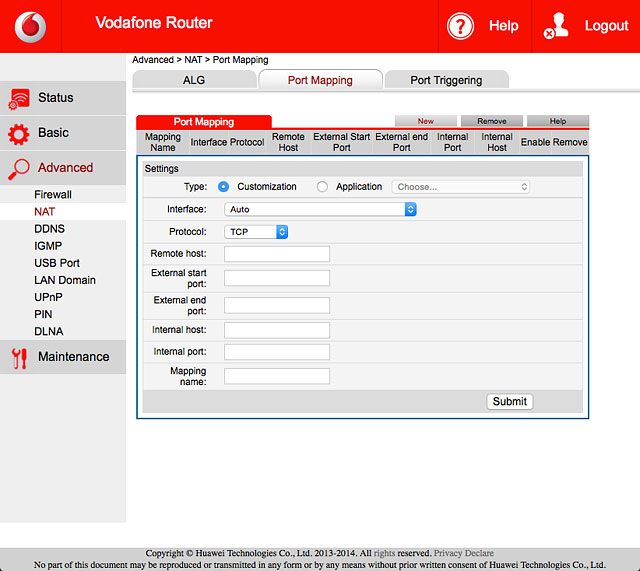Focus the Remote host input field
Screen dimensions: 640x571
(x=277, y=254)
